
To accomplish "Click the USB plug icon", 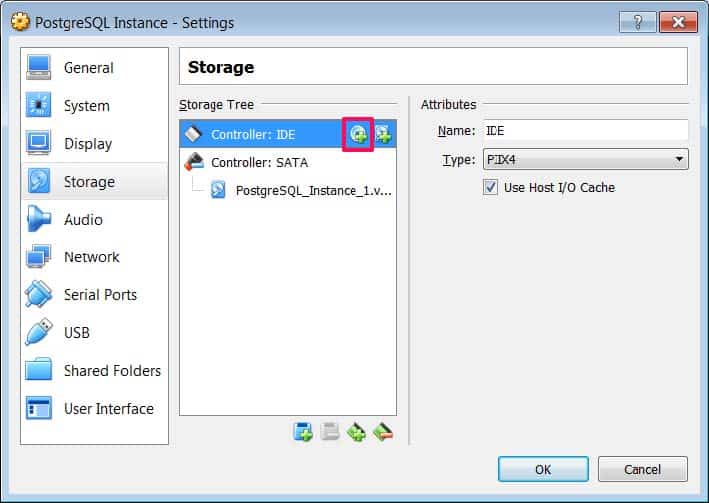I will 38,332.
